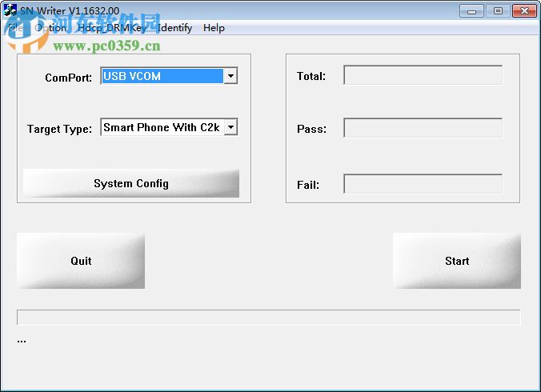Open the Help menu

coord(214,28)
